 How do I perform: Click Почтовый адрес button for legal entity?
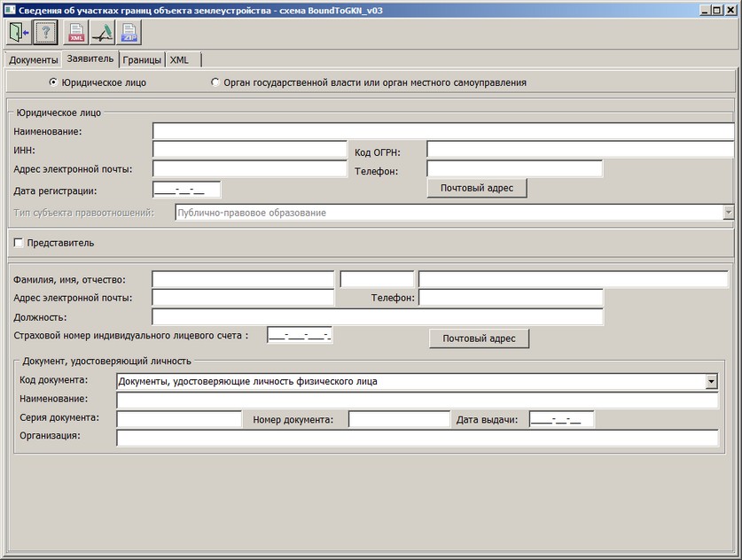477,188
